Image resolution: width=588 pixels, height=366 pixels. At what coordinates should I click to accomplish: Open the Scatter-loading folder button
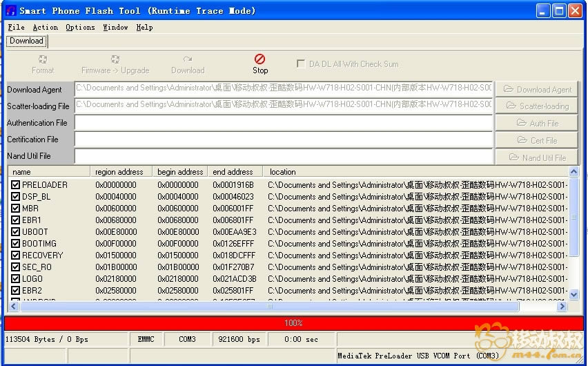tap(537, 106)
